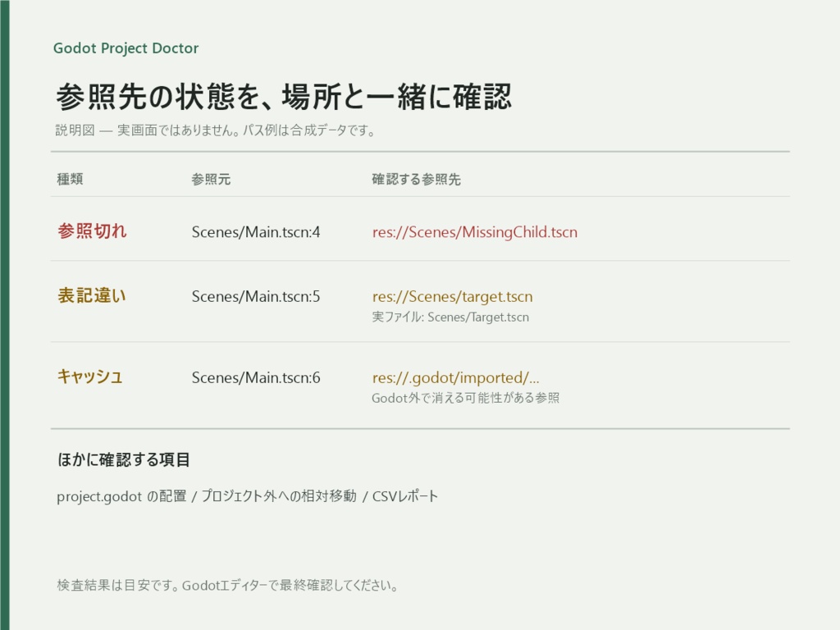This screenshot has height=630, width=840.
Task: Click the project.godot の配置 items line
Action: click(248, 496)
